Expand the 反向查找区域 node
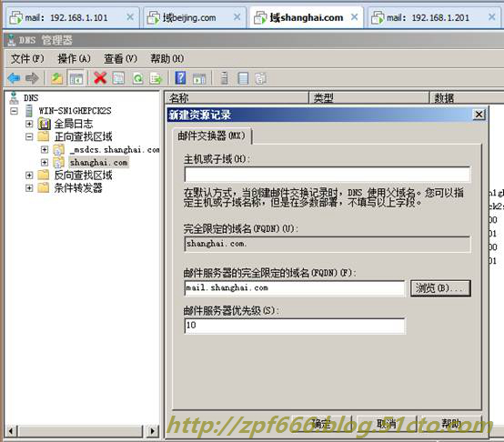Viewport: 504px width, 442px height. click(x=29, y=176)
